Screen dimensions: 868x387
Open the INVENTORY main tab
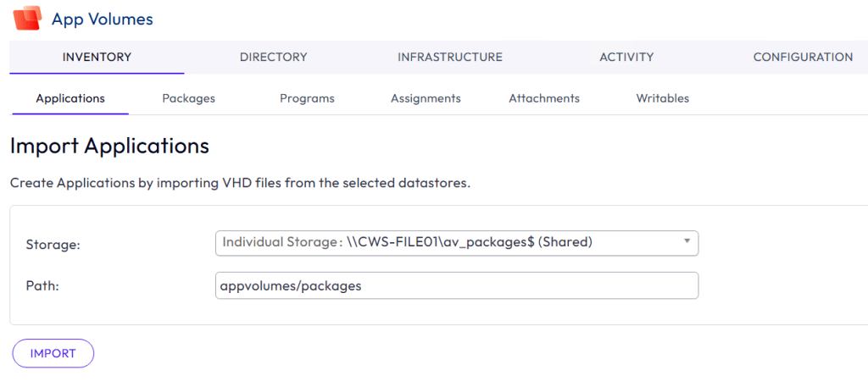tap(97, 58)
